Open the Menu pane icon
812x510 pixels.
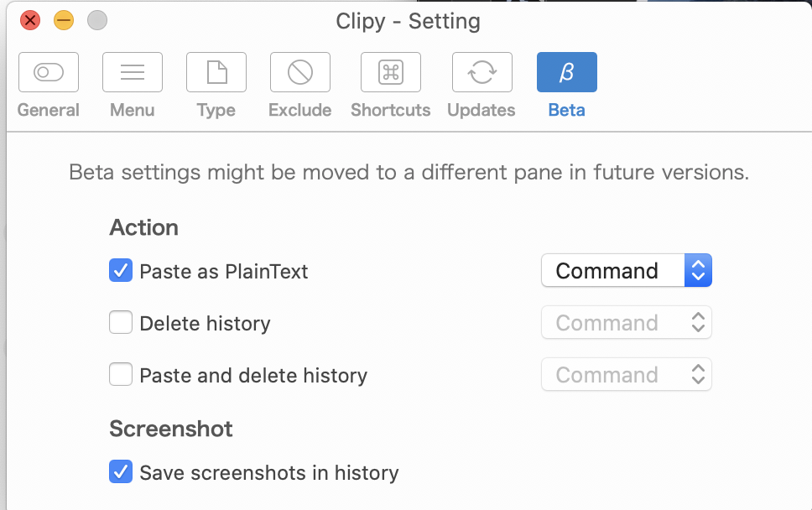[133, 72]
